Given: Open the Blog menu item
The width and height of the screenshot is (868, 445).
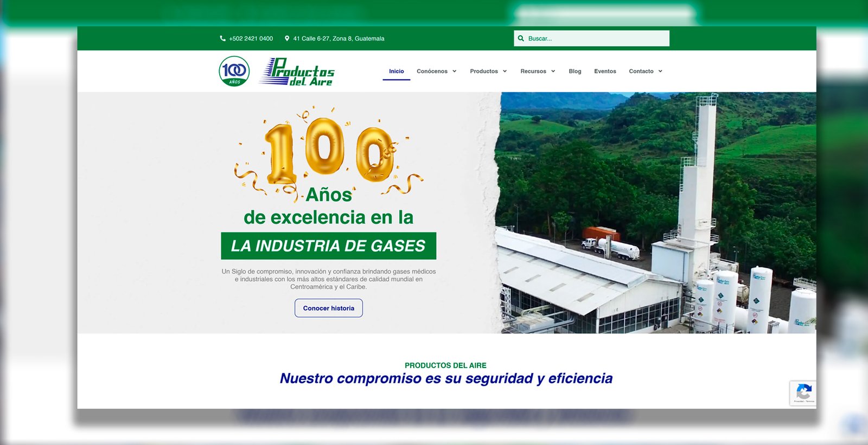Looking at the screenshot, I should pyautogui.click(x=575, y=72).
